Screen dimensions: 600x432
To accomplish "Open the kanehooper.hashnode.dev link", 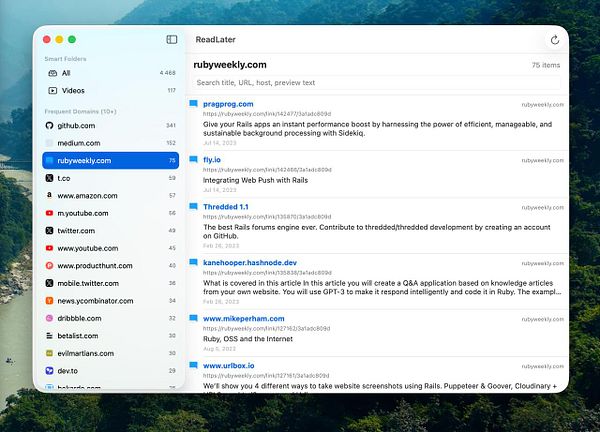I will [250, 263].
